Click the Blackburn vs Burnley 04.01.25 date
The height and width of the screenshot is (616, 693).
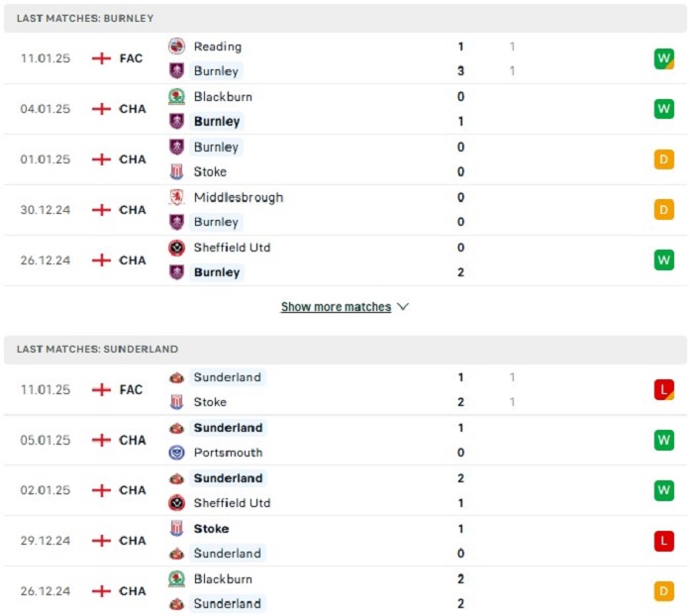[x=46, y=109]
